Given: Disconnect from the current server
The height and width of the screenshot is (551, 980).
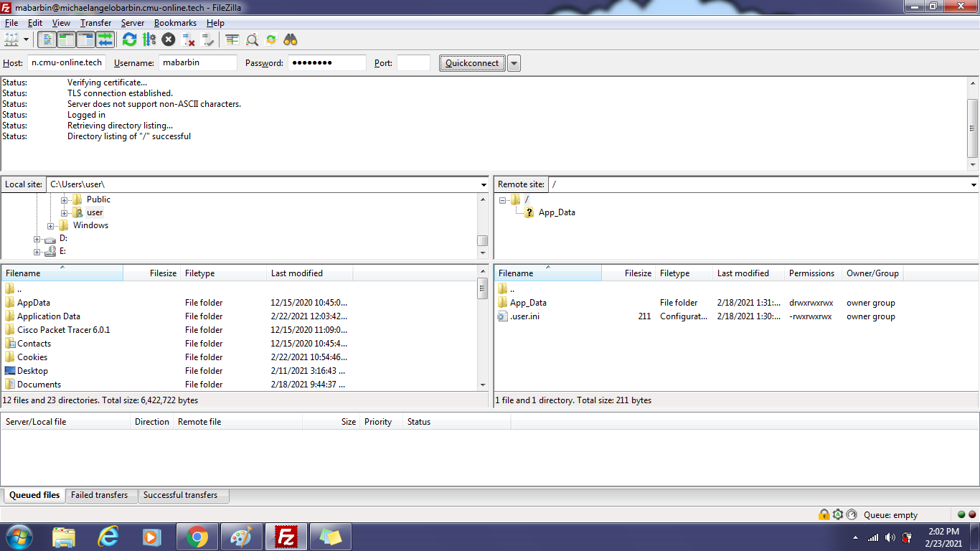Looking at the screenshot, I should tap(189, 39).
